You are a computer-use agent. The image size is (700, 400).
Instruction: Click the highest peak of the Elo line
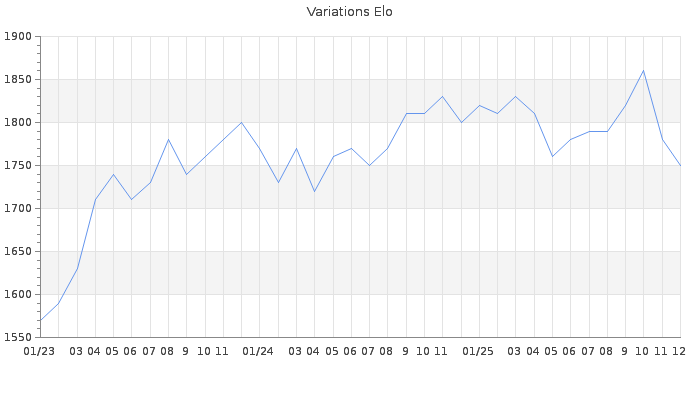[643, 71]
